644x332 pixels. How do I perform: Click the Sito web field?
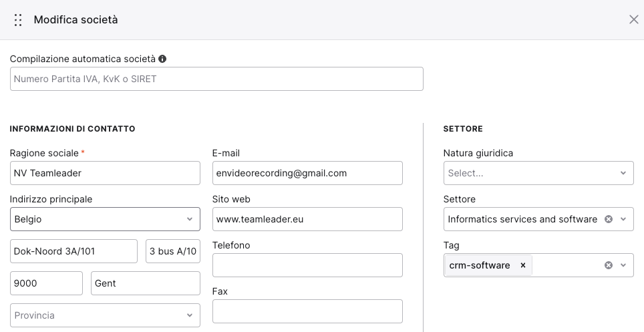(307, 219)
